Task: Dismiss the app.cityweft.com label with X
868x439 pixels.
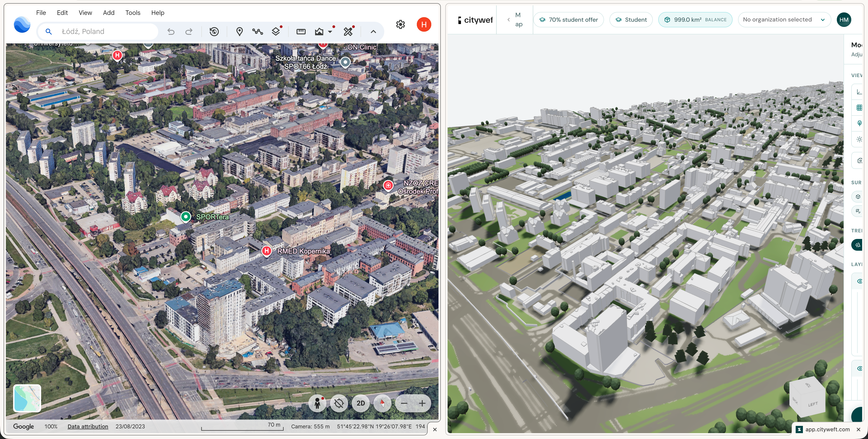Action: point(858,429)
